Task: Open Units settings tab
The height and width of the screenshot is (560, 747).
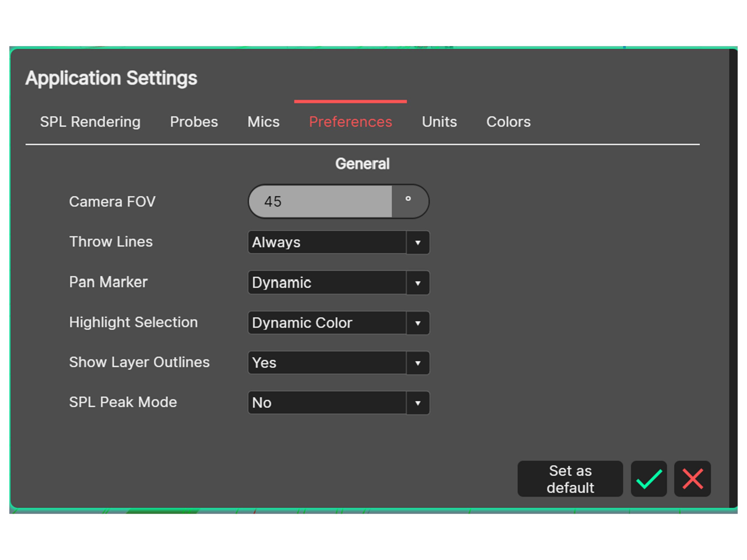Action: coord(439,122)
